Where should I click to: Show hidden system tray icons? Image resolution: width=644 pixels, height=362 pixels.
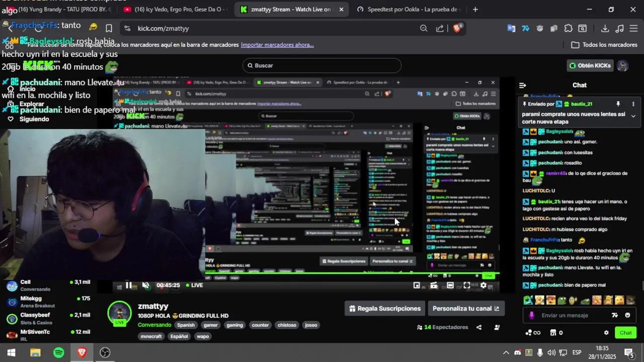506,352
